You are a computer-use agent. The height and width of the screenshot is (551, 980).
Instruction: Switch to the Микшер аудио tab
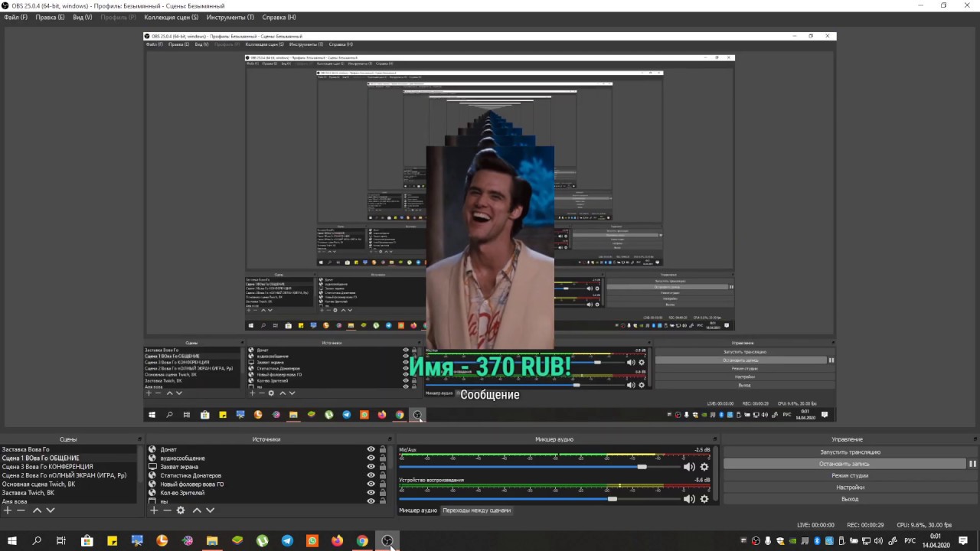[x=418, y=510]
